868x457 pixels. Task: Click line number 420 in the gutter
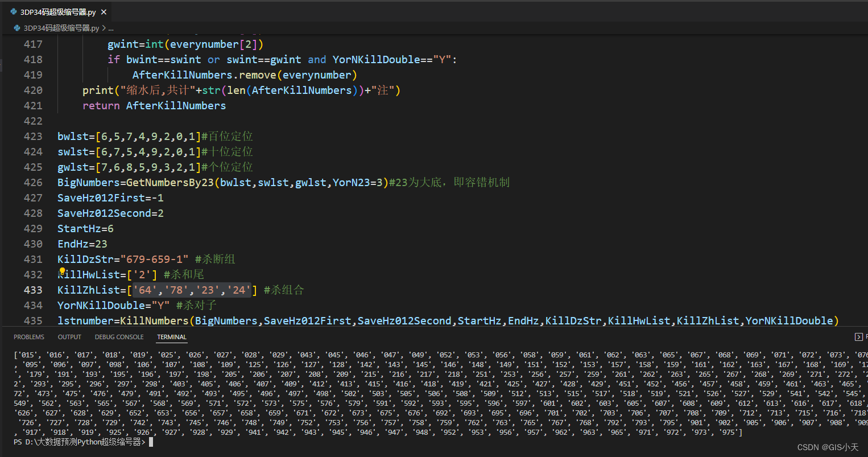pyautogui.click(x=33, y=90)
